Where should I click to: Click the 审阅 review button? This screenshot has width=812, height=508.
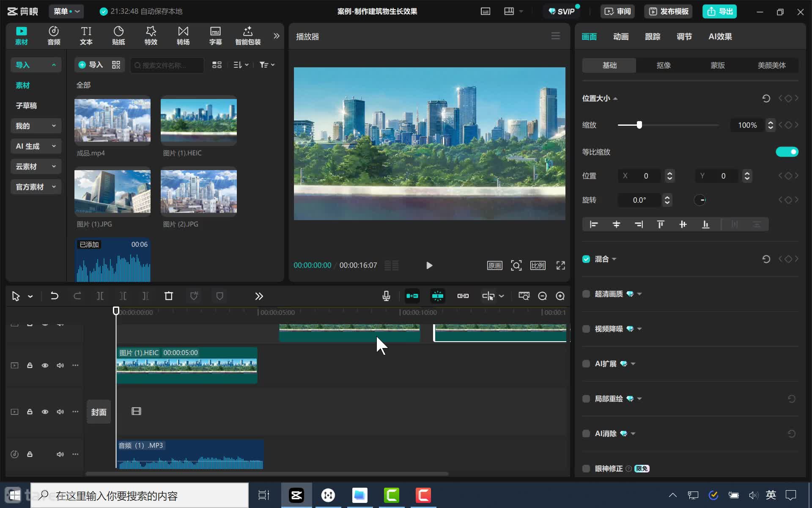618,11
